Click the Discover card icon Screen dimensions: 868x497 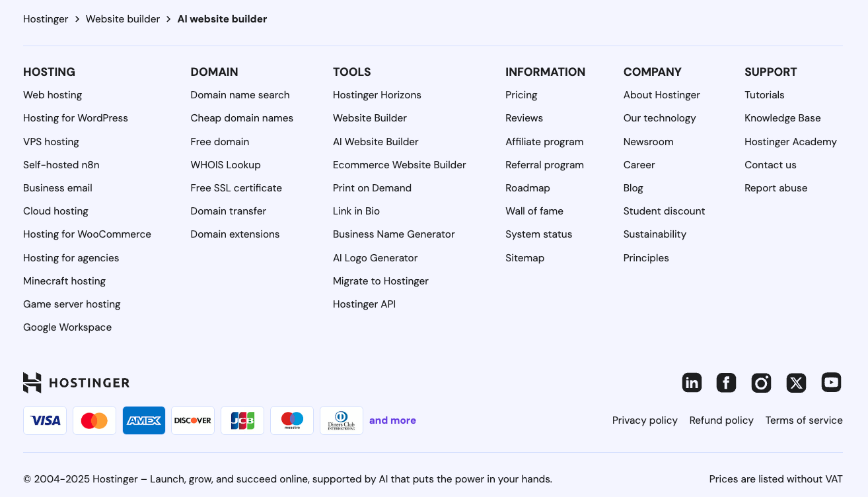pos(192,420)
